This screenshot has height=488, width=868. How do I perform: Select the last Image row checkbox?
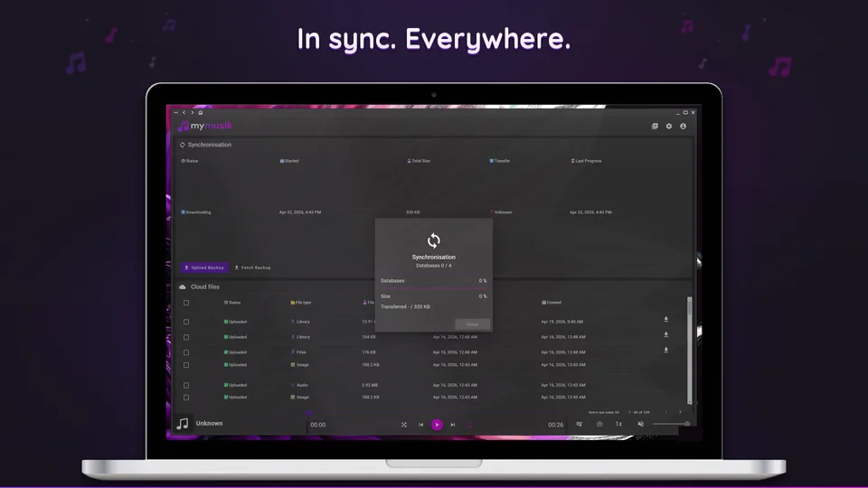coord(186,398)
